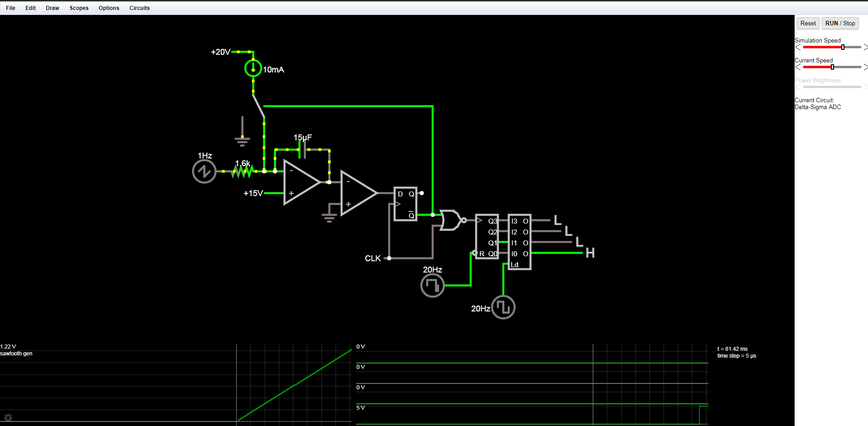This screenshot has width=868, height=426.
Task: Open the Draw menu
Action: [x=52, y=8]
